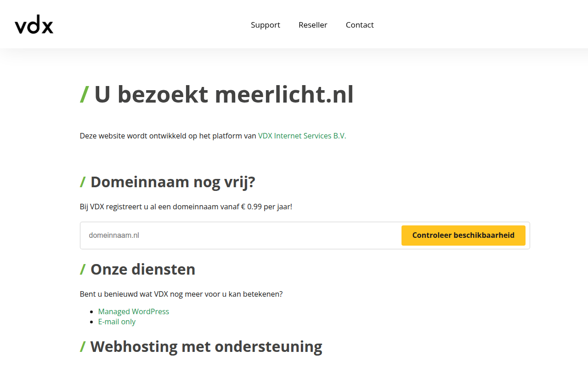Click the vdx logo

(34, 25)
